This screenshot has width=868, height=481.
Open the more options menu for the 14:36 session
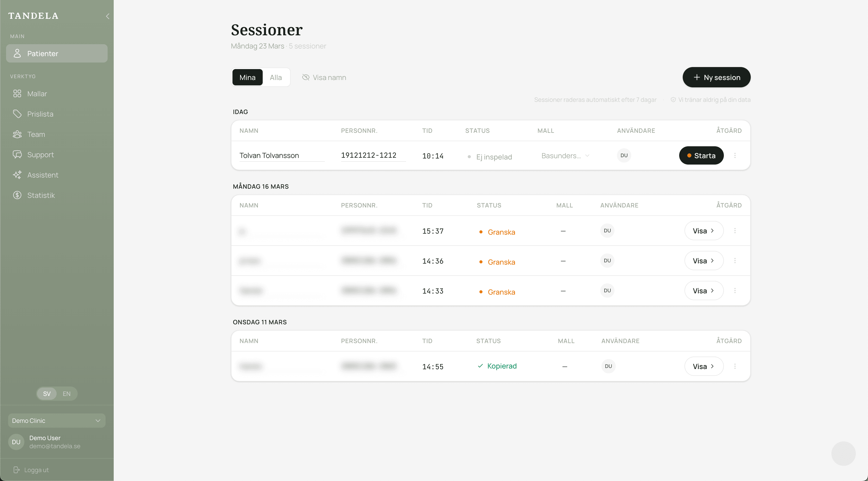pyautogui.click(x=735, y=261)
